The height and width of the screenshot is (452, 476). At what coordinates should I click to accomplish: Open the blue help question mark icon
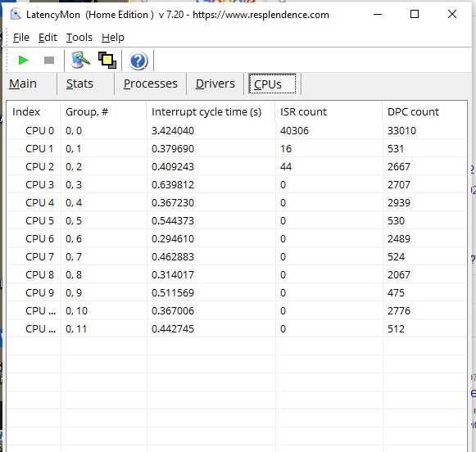(x=138, y=61)
